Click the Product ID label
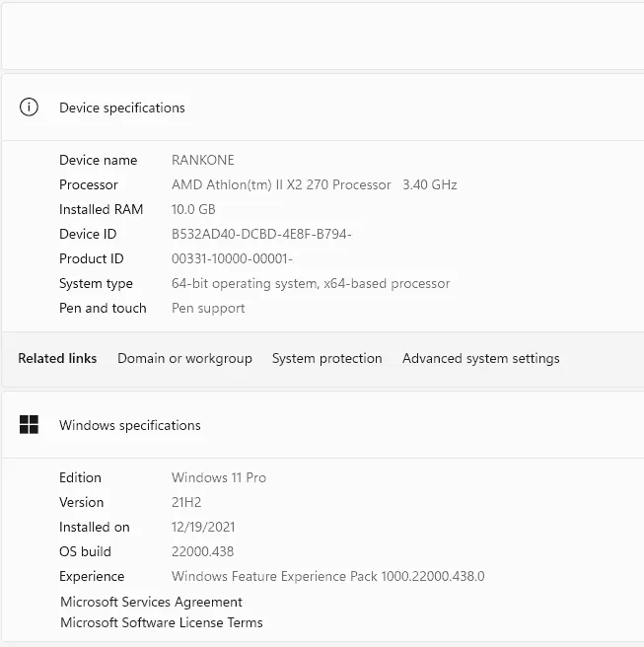644x647 pixels. coord(91,258)
